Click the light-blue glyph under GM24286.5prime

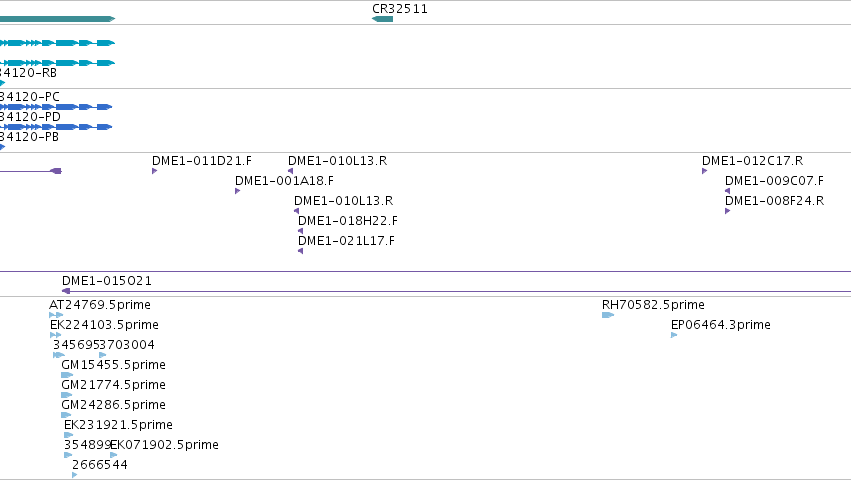(x=66, y=415)
